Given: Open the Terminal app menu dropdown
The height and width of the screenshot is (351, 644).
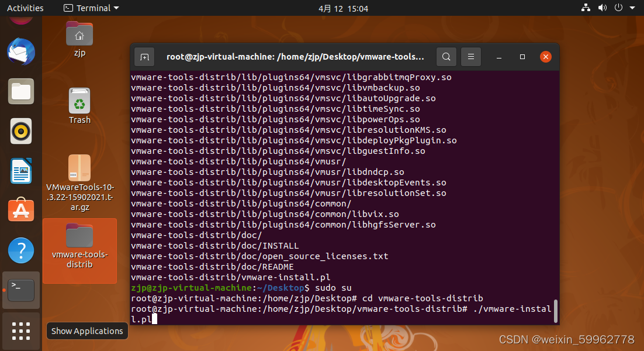Looking at the screenshot, I should 91,8.
